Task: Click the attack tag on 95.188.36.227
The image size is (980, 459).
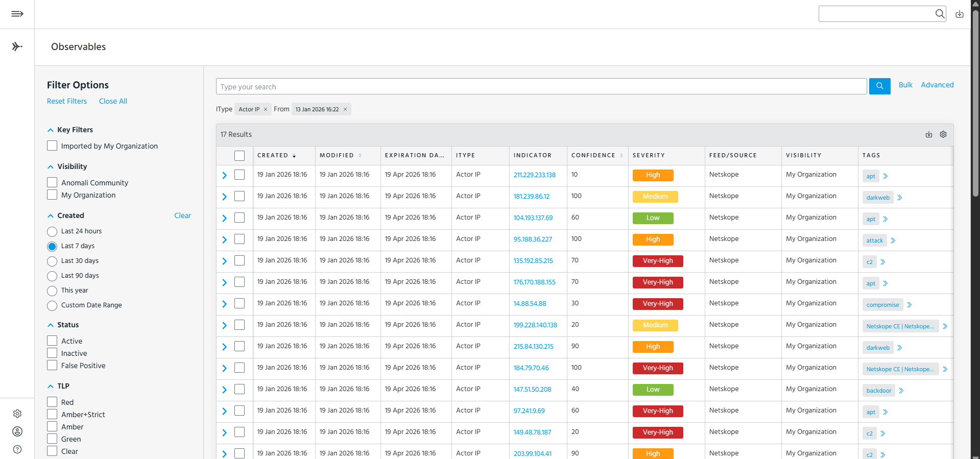Action: point(875,240)
